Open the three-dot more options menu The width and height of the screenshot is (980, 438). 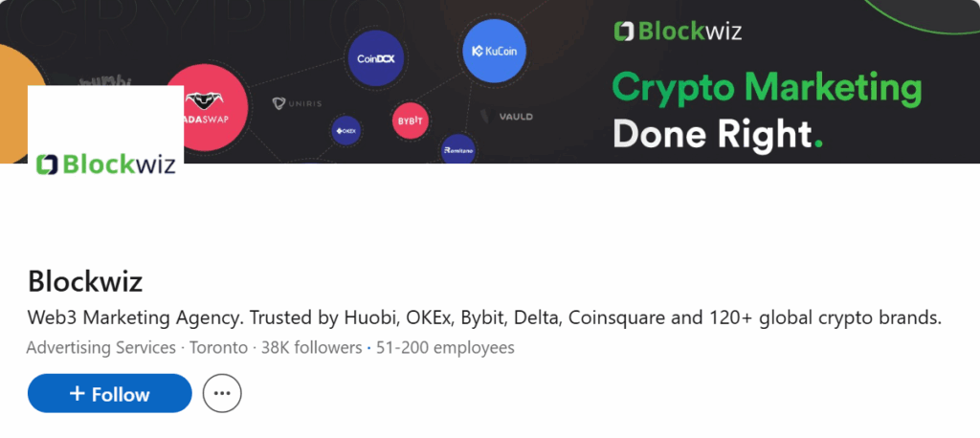click(222, 393)
